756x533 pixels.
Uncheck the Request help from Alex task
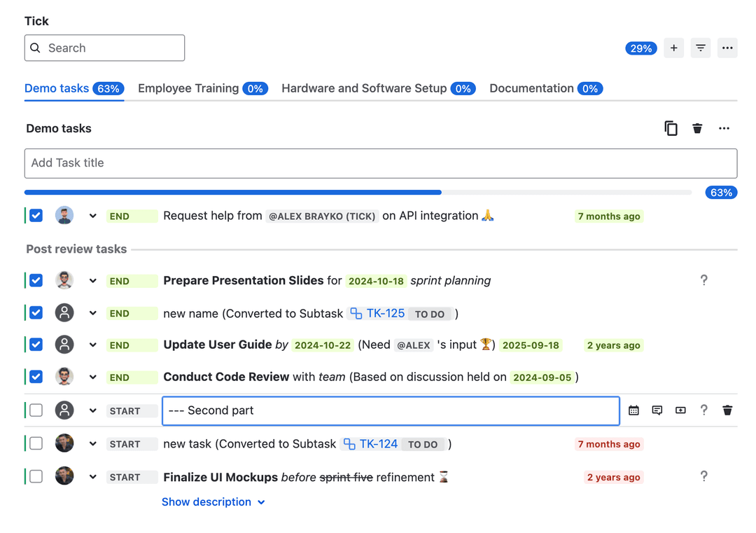[x=35, y=215]
